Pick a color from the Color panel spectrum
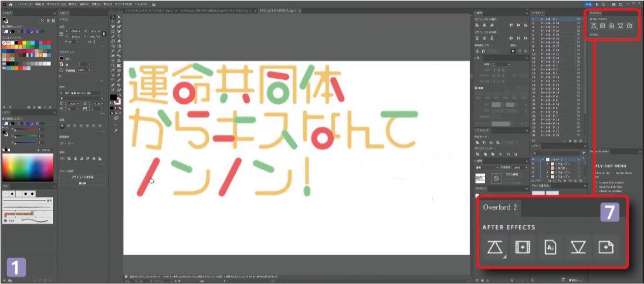This screenshot has width=644, height=284. click(28, 167)
